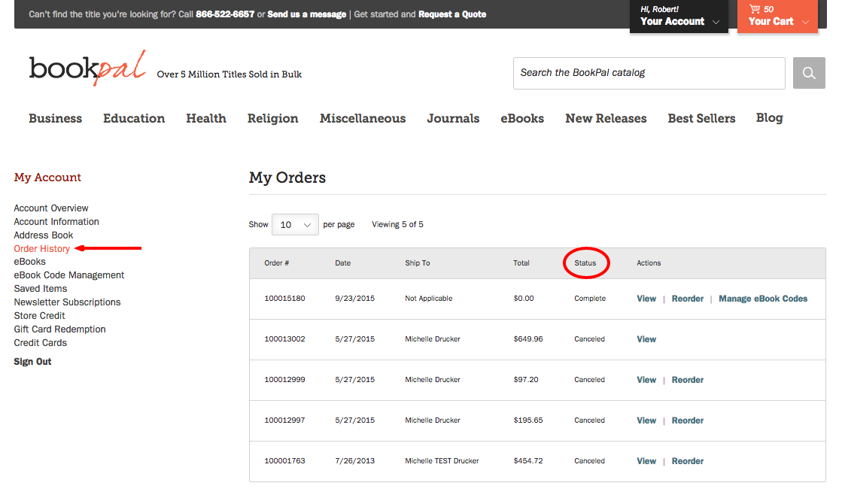Reorder order 100001763

click(x=688, y=461)
